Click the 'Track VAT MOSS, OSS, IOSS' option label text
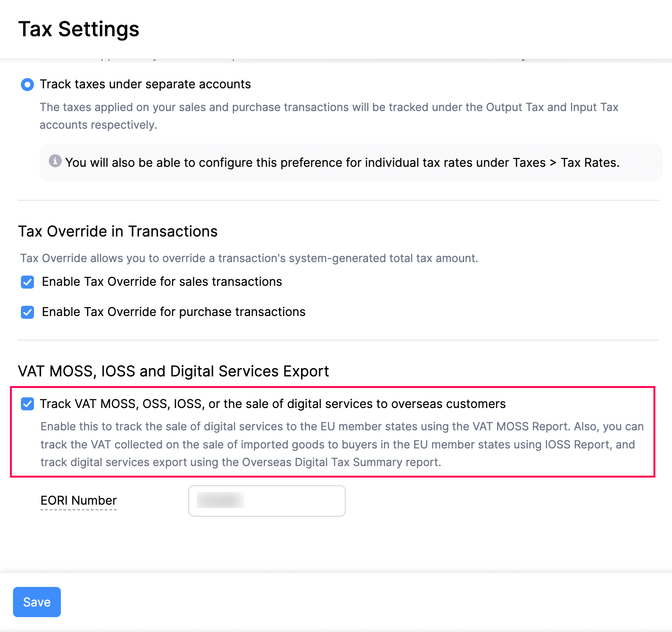The image size is (672, 632). pos(272,404)
